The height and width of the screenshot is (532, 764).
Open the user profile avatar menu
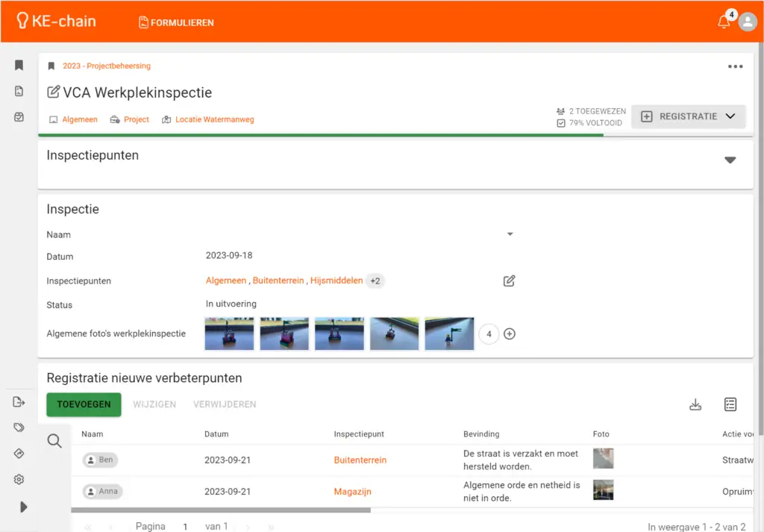[x=748, y=22]
